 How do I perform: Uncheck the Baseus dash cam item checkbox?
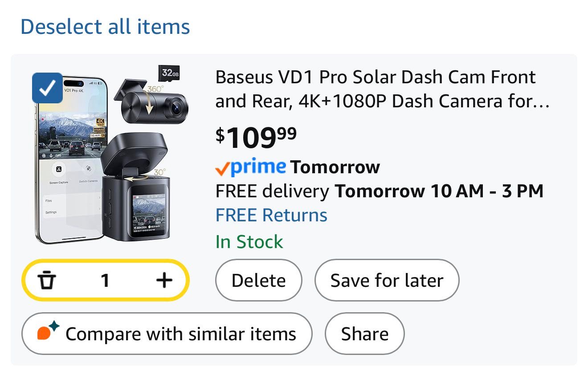point(47,88)
